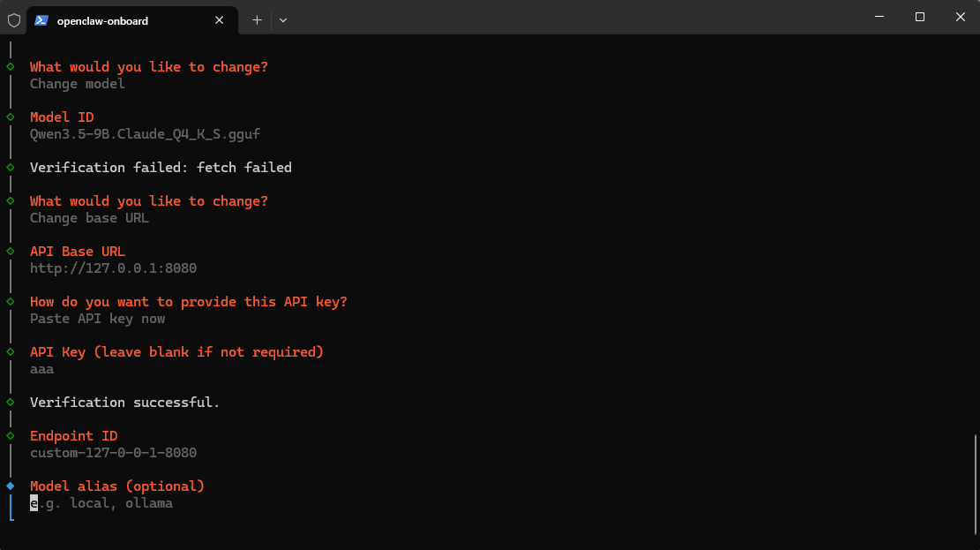This screenshot has height=550, width=980.
Task: Click the "Verification successful." message
Action: pos(124,403)
